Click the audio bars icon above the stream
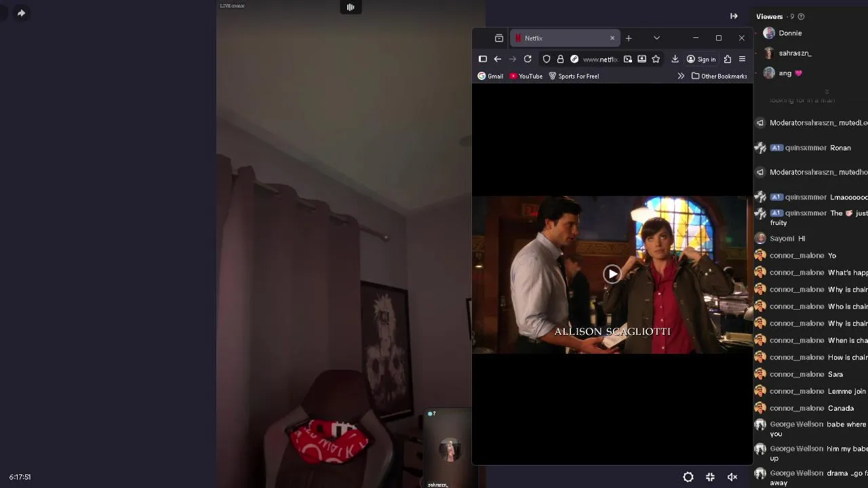Screen dimensions: 868x488 pos(351,7)
